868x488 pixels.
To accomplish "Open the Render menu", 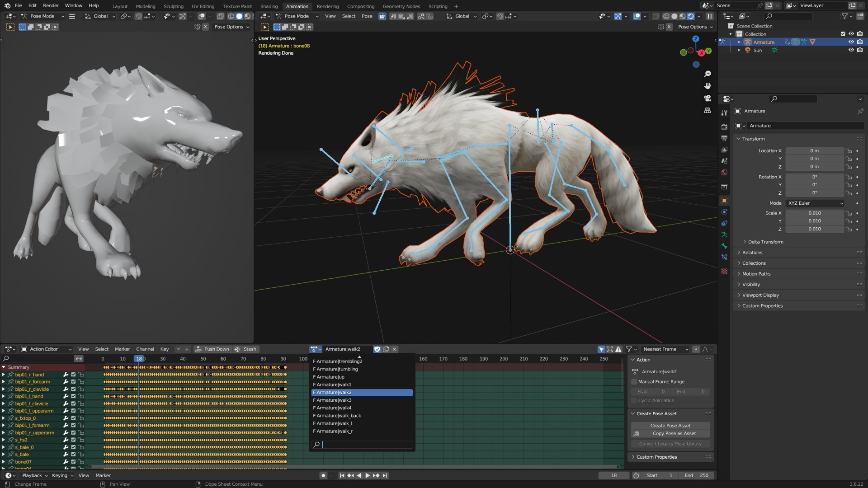I will point(51,5).
